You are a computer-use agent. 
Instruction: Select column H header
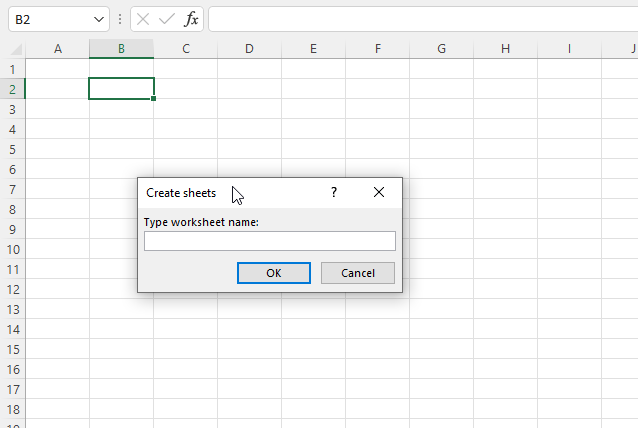505,49
